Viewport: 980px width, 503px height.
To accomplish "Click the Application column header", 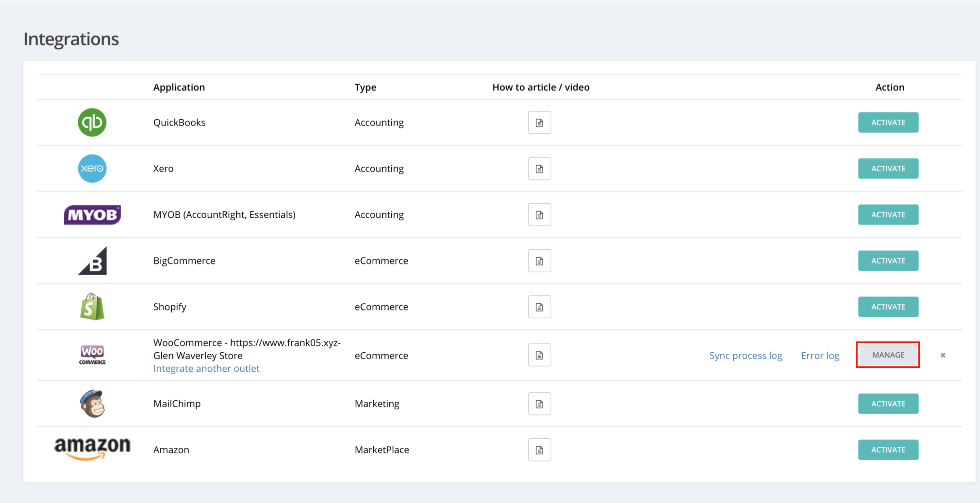I will click(179, 87).
